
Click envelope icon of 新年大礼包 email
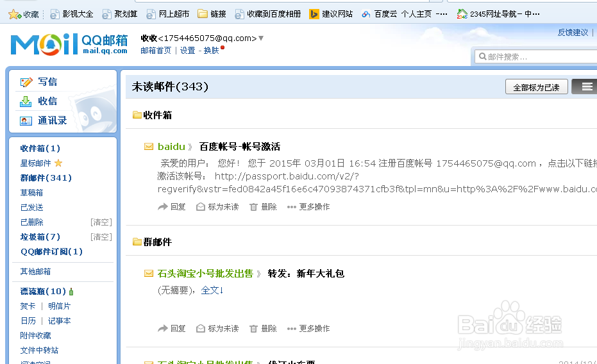click(x=149, y=274)
